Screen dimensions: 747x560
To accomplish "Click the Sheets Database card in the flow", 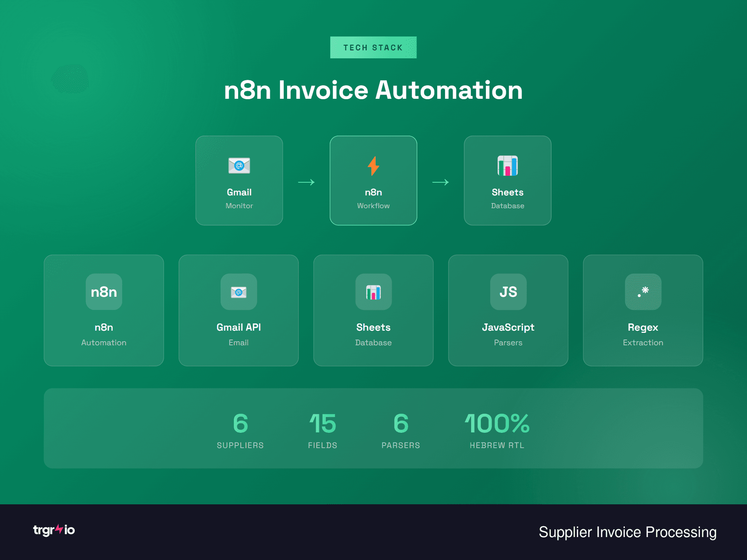I will [x=507, y=180].
